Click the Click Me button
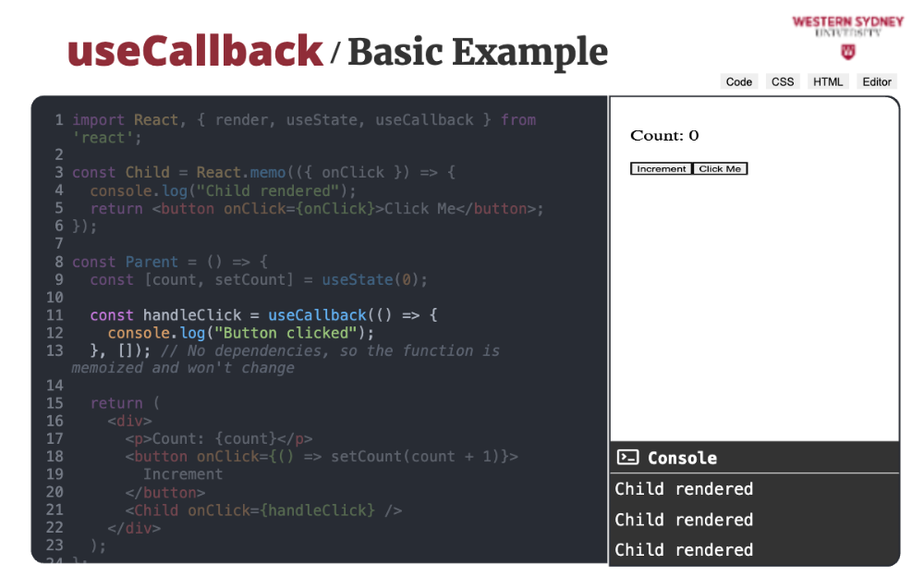Screen dimensions: 924x577 click(720, 169)
